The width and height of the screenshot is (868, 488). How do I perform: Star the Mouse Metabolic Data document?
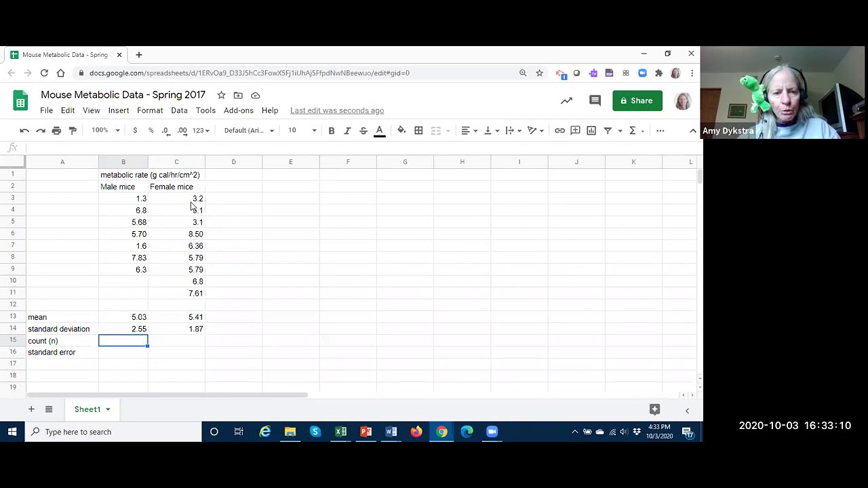221,95
